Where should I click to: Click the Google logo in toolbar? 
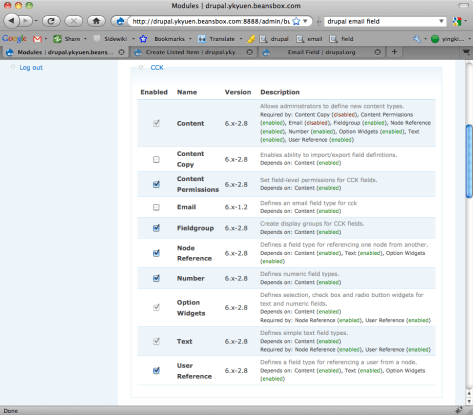tap(14, 39)
